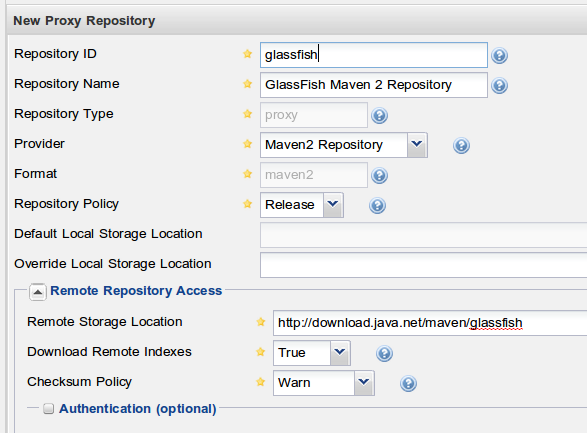Click the Download Remote Indexes label
587x433 pixels.
click(109, 352)
